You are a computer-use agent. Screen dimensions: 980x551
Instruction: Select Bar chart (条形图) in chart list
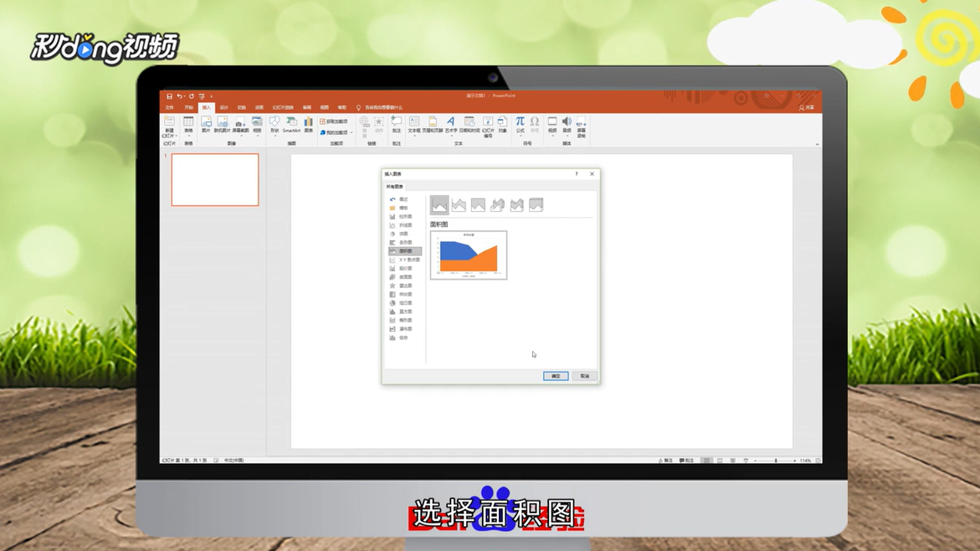click(401, 243)
